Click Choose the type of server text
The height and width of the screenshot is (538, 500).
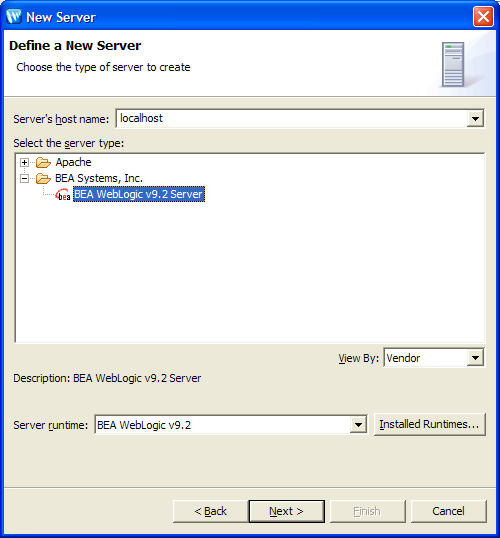(103, 67)
